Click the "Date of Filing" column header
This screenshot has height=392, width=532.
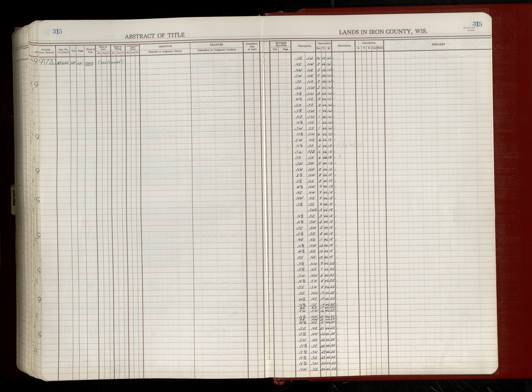(118, 48)
